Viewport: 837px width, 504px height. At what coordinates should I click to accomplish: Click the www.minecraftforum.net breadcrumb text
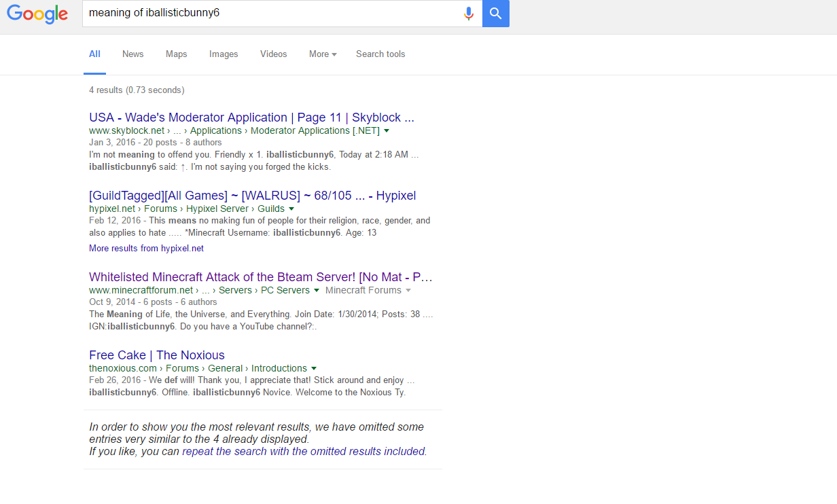tap(199, 290)
